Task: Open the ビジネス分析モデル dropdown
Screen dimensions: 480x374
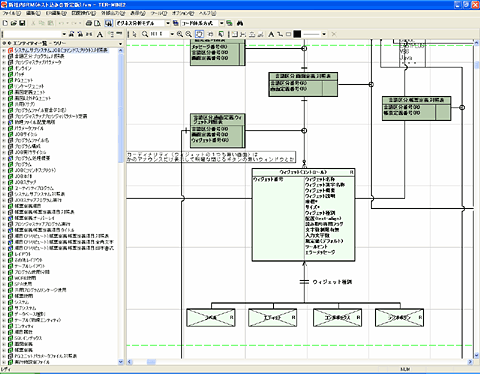Action: point(168,23)
